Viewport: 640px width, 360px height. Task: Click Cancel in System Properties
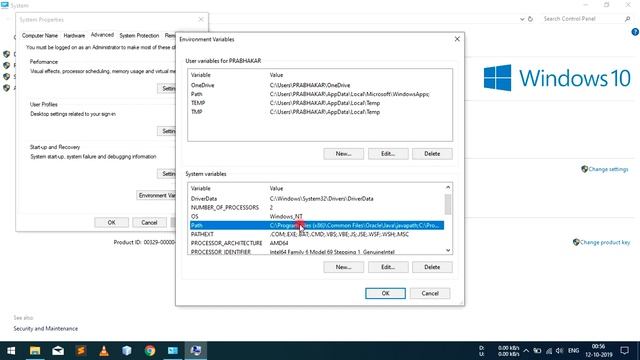[x=149, y=222]
